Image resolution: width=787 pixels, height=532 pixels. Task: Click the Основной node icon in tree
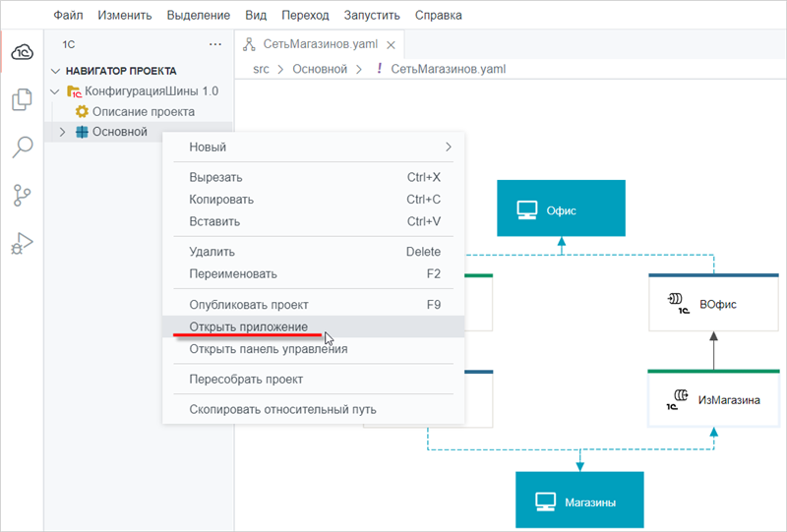coord(82,132)
